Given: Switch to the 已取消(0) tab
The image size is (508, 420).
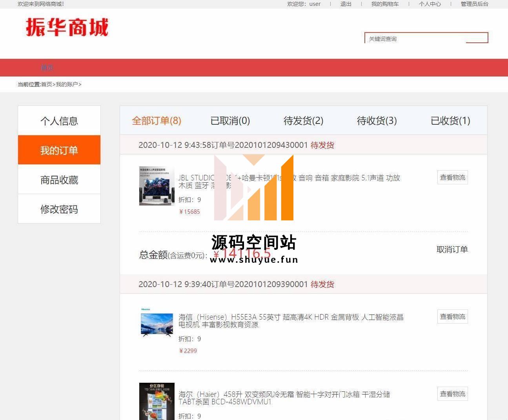Looking at the screenshot, I should tap(230, 121).
